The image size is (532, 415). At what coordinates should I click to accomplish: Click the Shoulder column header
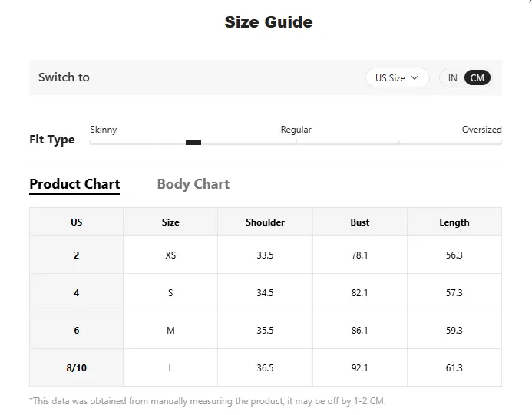coord(265,222)
